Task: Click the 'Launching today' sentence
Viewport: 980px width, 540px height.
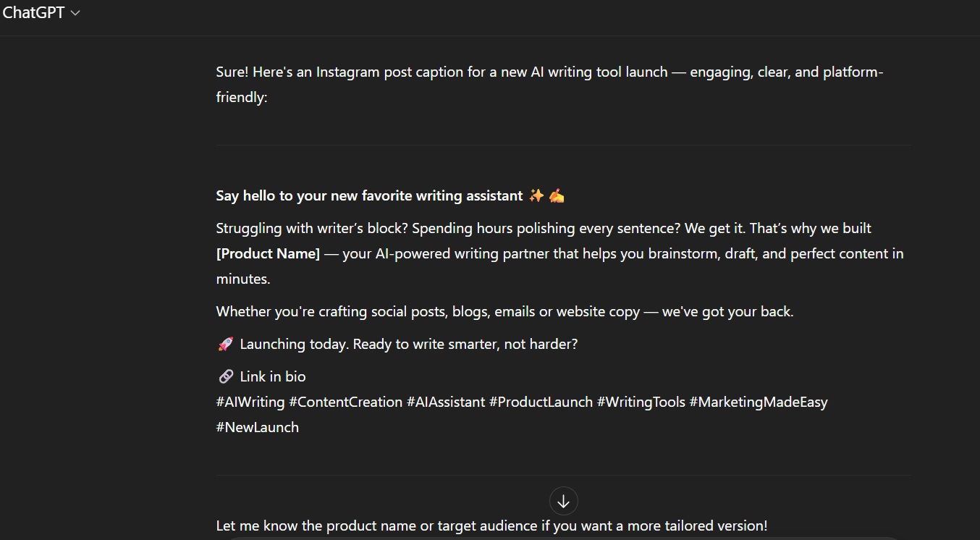Action: [x=409, y=345]
